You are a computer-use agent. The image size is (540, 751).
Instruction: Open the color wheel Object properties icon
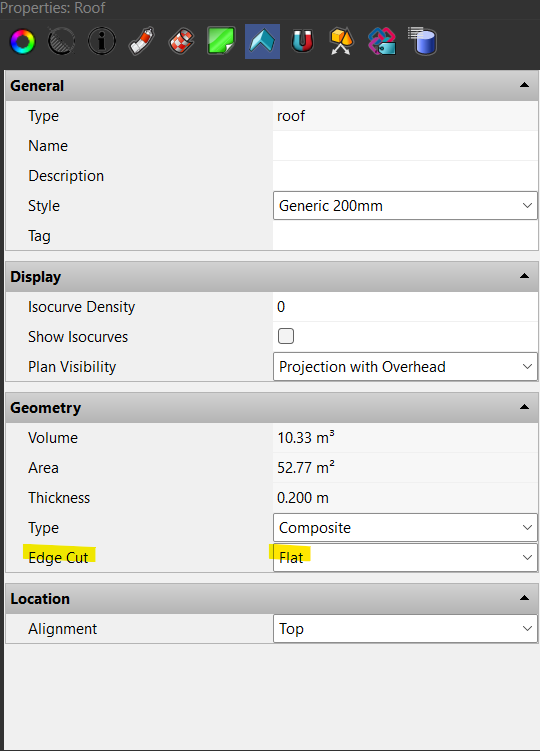coord(22,41)
